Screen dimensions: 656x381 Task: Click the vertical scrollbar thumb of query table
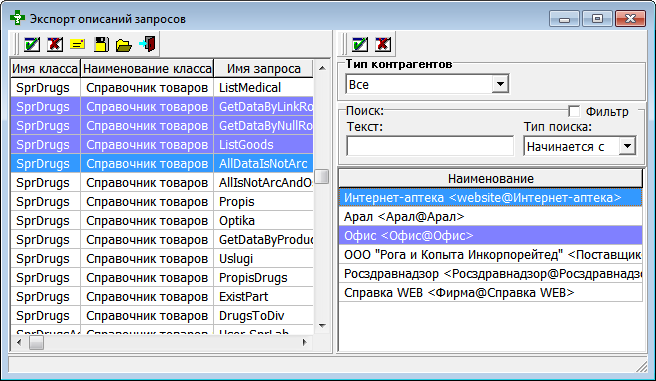[322, 176]
